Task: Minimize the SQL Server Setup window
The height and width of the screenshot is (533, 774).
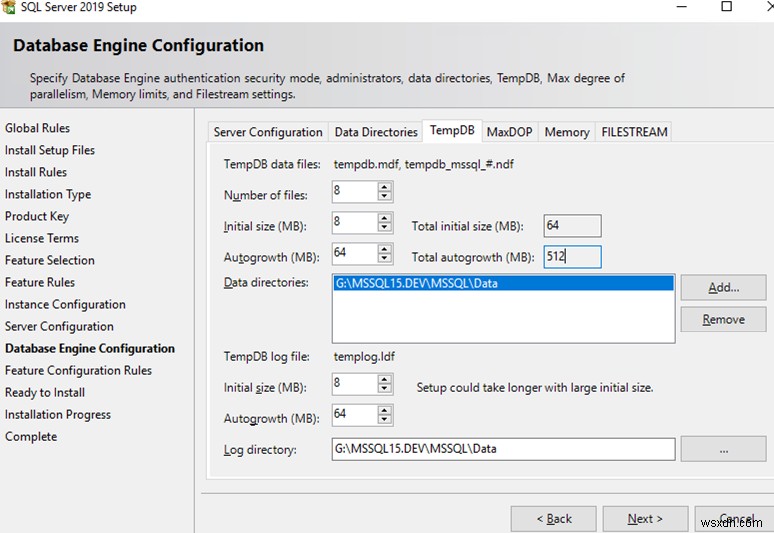Action: [x=682, y=7]
